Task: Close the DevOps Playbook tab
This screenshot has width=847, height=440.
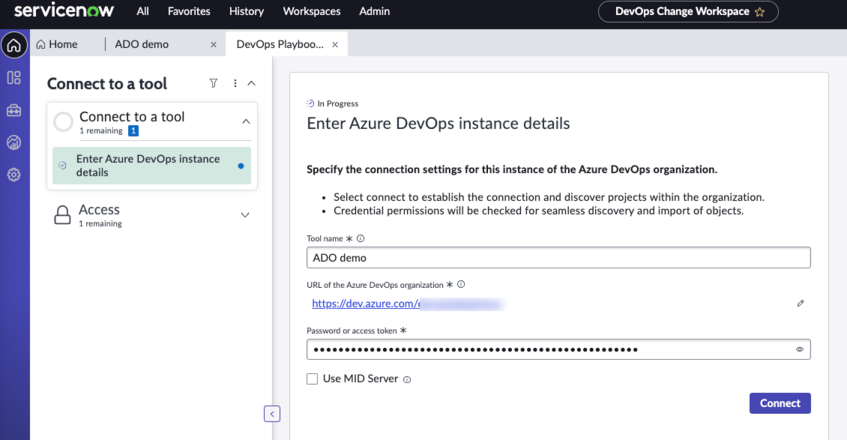Action: 335,45
